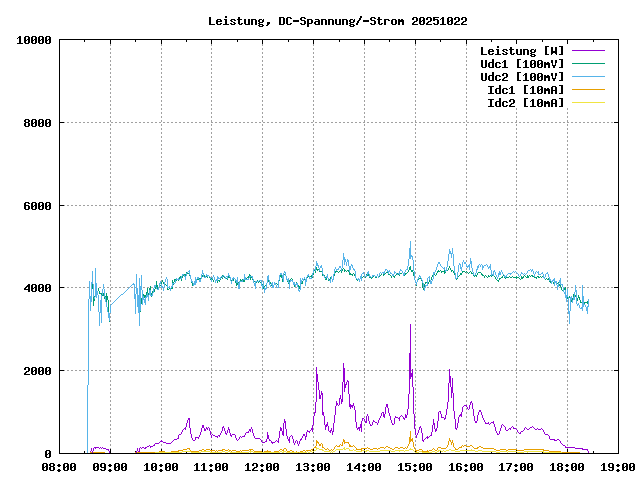The height and width of the screenshot is (480, 640).
Task: Click the yellow line sample beside Idc2 legend
Action: pyautogui.click(x=588, y=102)
